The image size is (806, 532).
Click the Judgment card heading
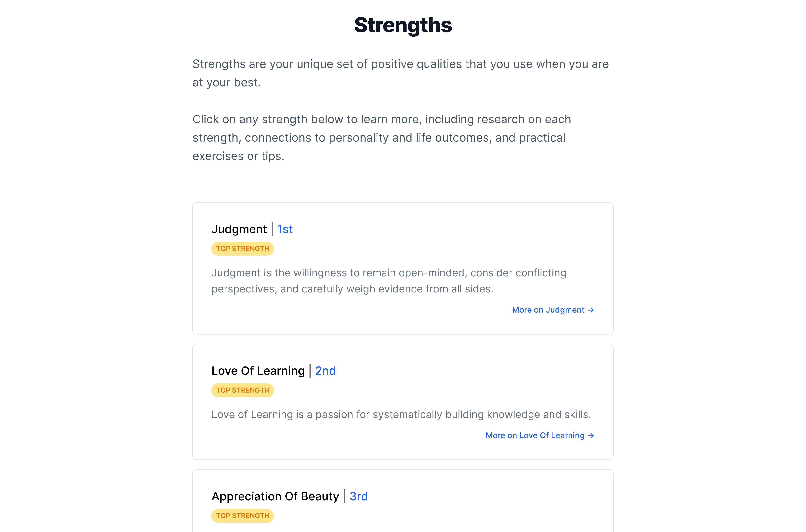[x=239, y=229]
